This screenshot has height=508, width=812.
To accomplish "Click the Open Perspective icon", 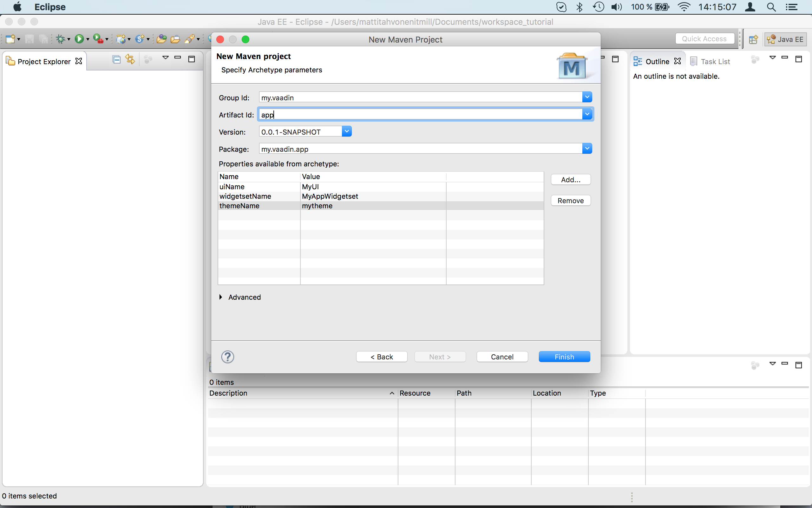I will coord(753,39).
